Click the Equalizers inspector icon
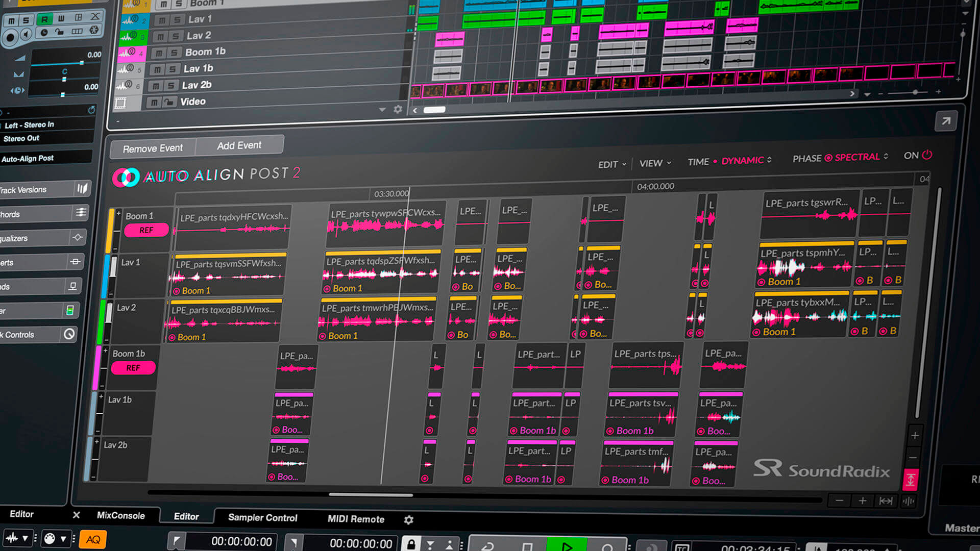 click(77, 237)
